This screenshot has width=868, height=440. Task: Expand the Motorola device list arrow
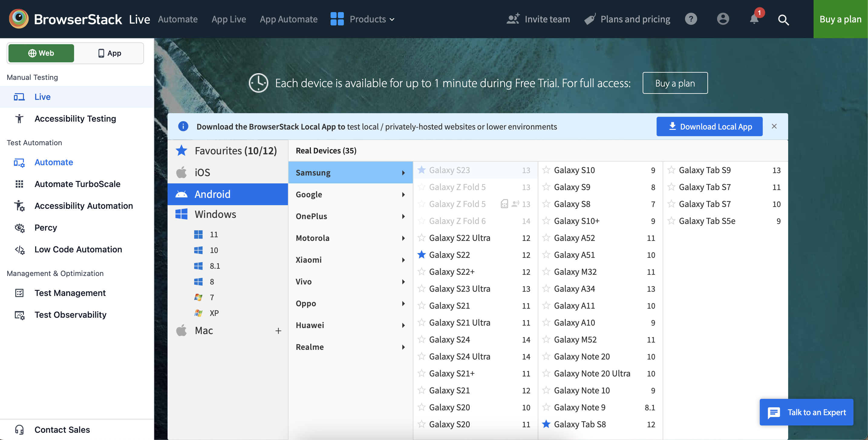point(403,238)
